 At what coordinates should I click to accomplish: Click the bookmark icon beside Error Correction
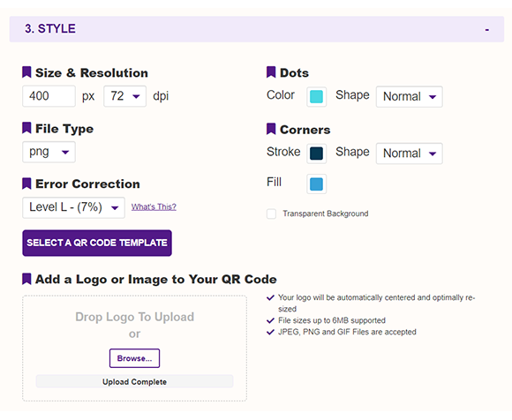tap(26, 184)
